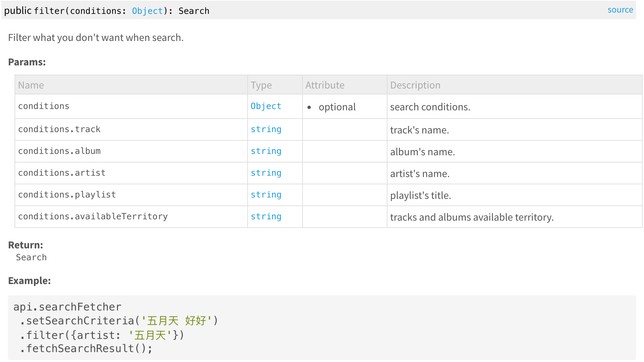Open the source link

(620, 10)
